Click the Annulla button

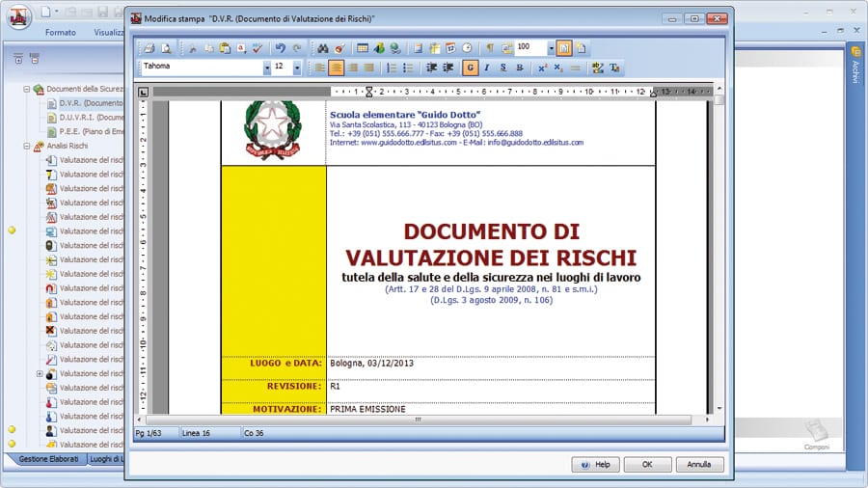click(699, 465)
